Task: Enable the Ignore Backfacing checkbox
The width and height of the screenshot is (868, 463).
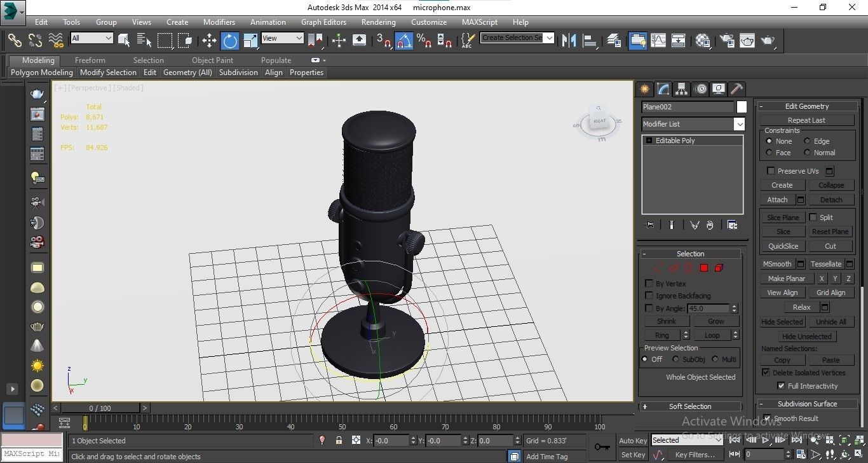Action: [x=649, y=296]
